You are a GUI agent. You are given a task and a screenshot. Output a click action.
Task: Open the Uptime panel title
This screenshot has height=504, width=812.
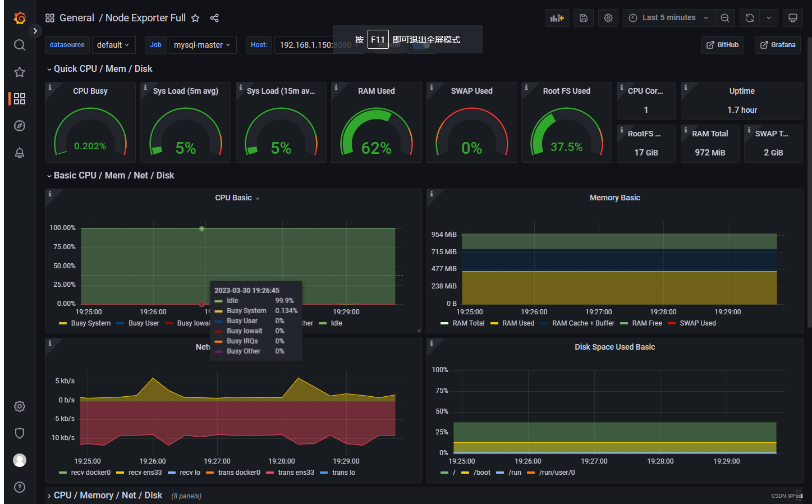(742, 91)
